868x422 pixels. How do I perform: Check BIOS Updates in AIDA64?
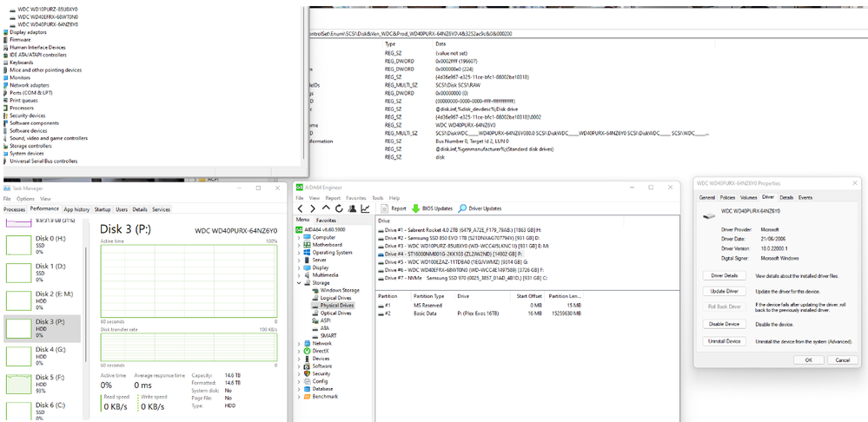pyautogui.click(x=432, y=208)
